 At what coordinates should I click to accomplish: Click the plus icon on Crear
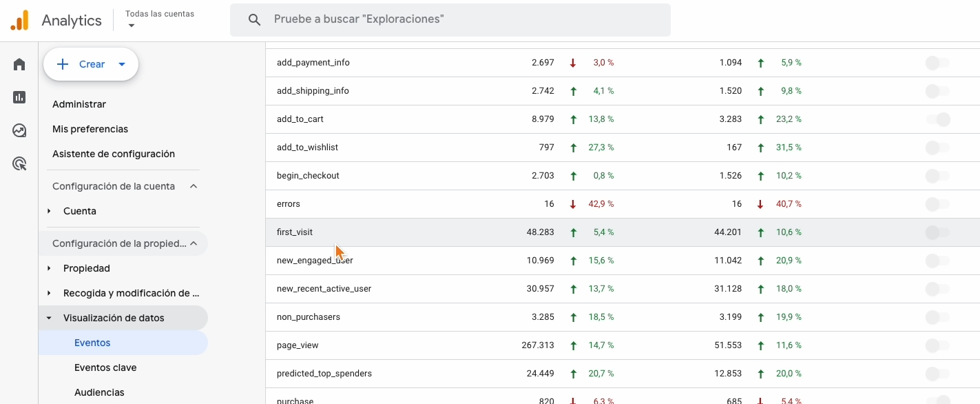[63, 64]
